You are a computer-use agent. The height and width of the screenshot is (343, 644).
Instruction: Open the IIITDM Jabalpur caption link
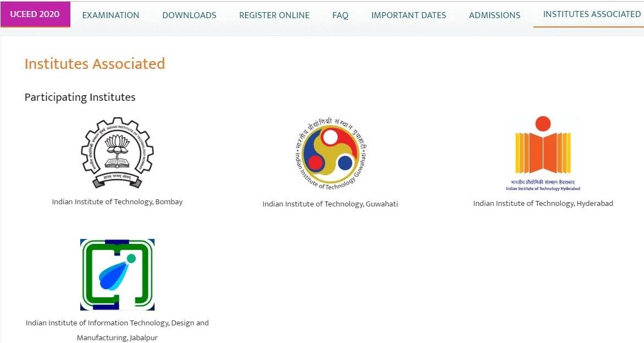118,330
